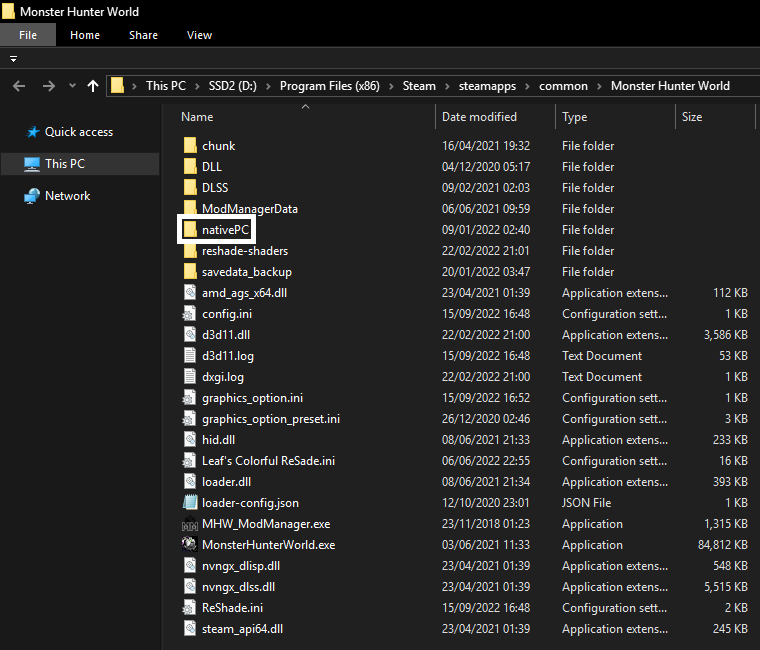
Task: Select This PC in navigation pane
Action: [x=65, y=164]
